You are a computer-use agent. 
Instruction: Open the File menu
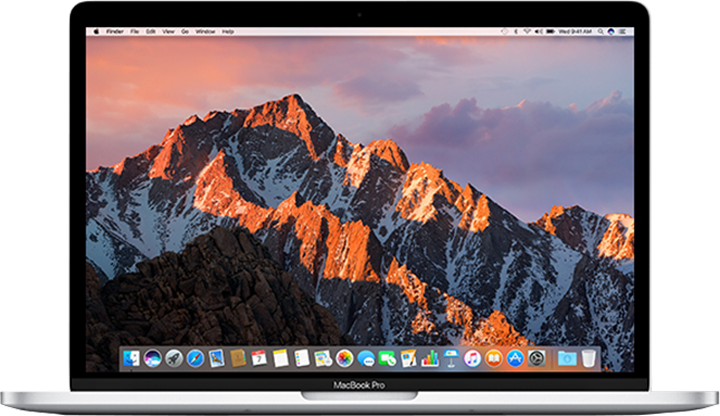pyautogui.click(x=131, y=32)
